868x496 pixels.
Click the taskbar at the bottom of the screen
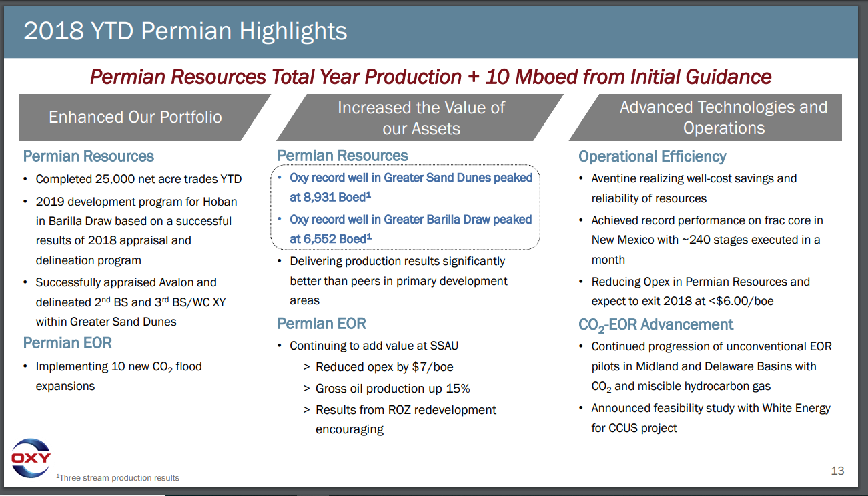pyautogui.click(x=434, y=493)
